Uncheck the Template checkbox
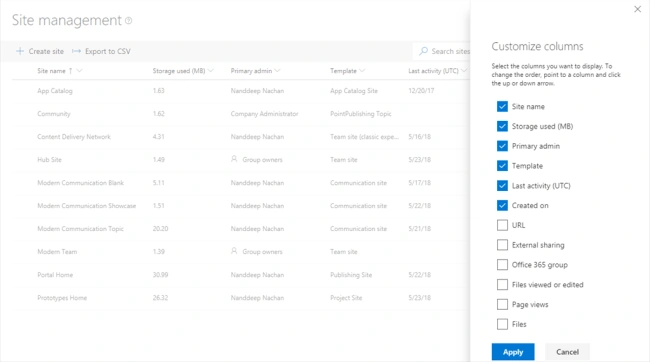650x362 pixels. click(502, 166)
